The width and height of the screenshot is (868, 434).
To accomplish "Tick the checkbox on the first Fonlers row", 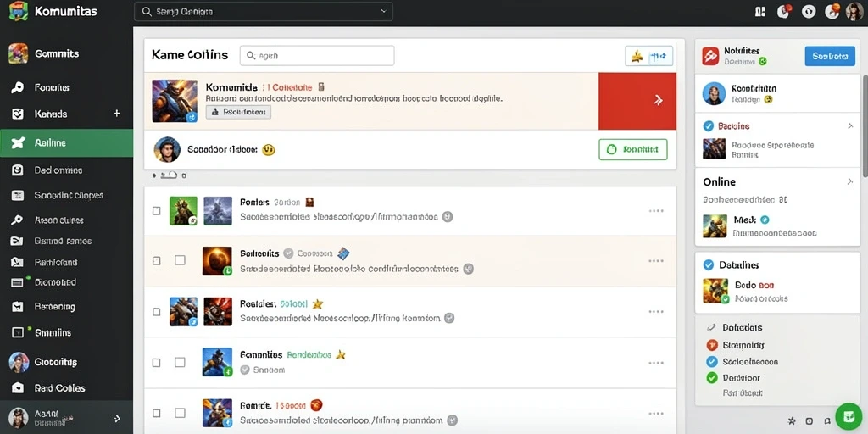I will [157, 211].
